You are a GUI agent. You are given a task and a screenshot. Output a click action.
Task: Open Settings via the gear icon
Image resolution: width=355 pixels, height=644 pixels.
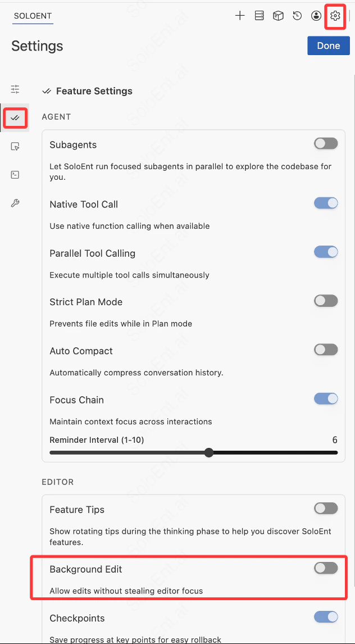335,16
